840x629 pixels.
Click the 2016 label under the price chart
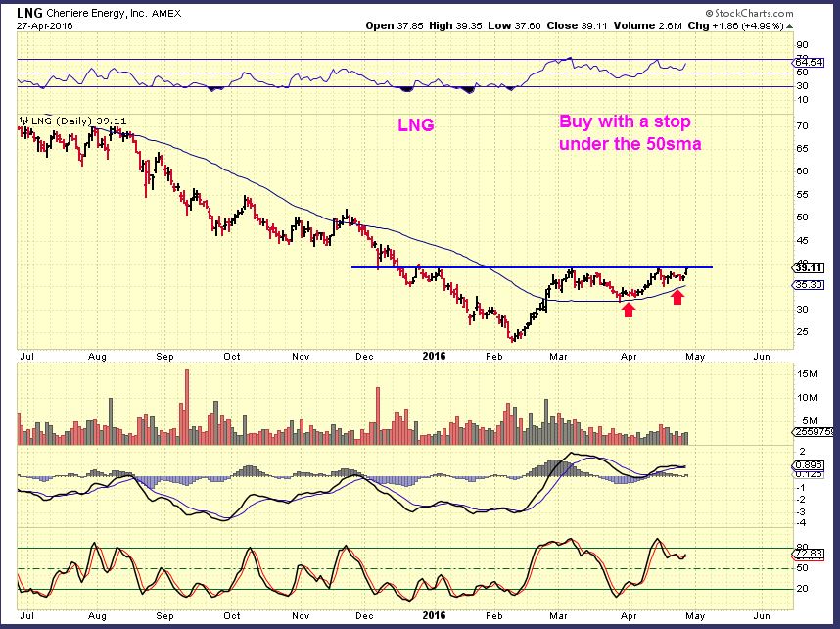tap(434, 356)
